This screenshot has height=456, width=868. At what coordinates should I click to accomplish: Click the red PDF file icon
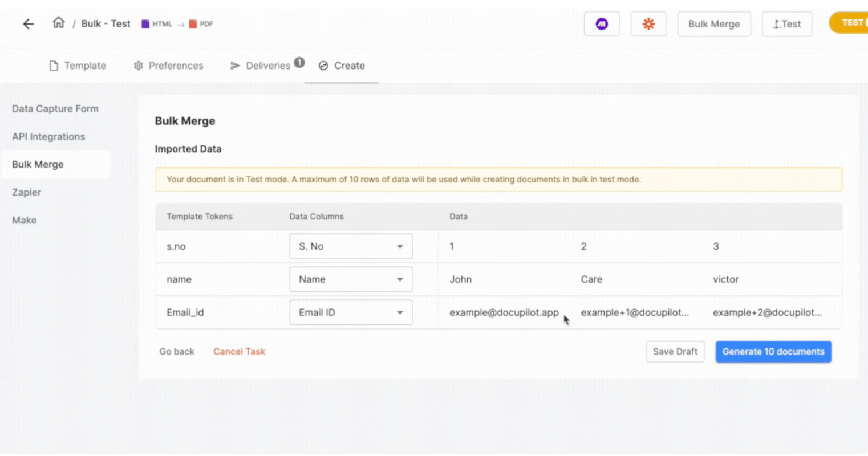pos(193,24)
